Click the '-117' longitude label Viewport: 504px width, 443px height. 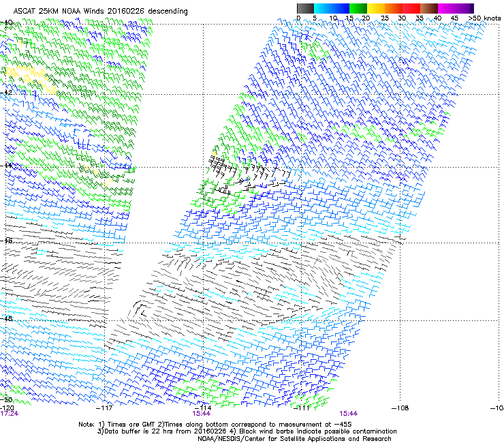point(105,408)
